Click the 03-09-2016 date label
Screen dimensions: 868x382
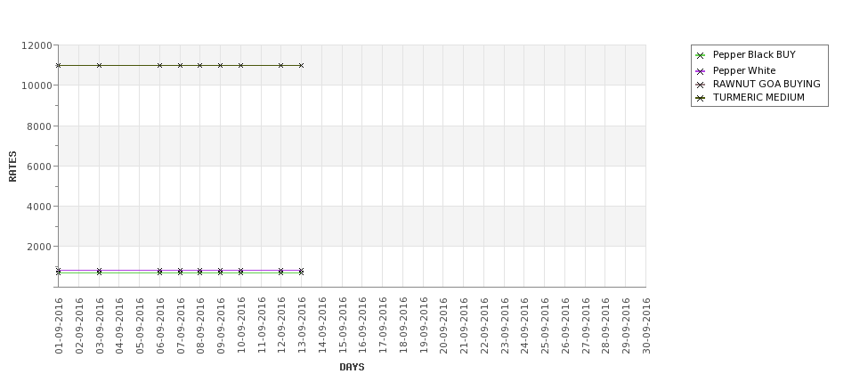[x=99, y=326]
